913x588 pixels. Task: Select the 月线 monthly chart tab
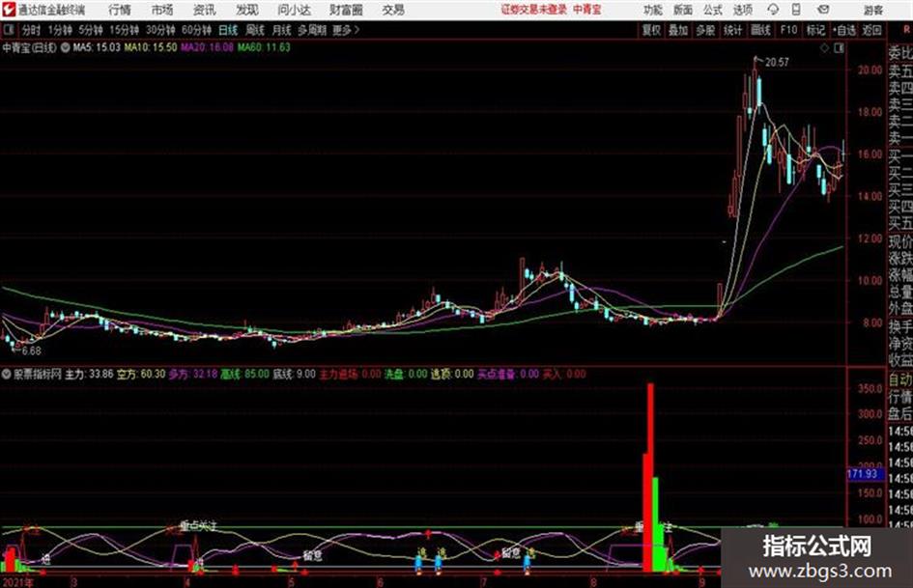pyautogui.click(x=282, y=30)
